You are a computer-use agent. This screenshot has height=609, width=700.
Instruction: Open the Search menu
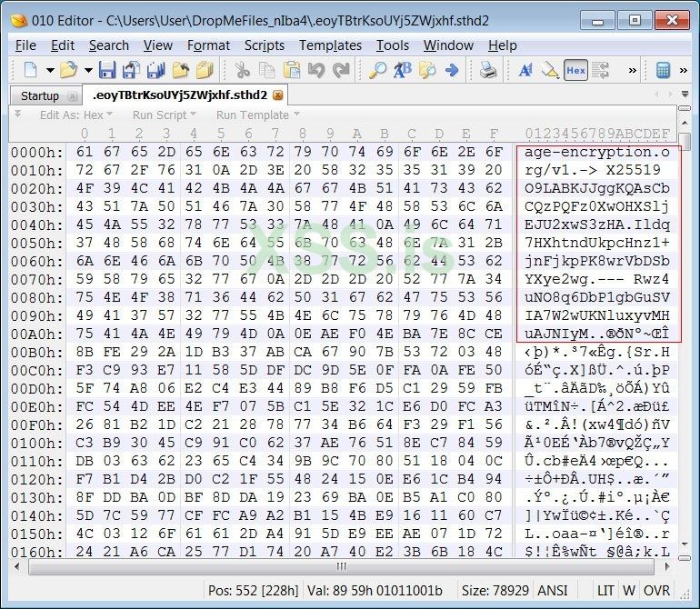108,45
